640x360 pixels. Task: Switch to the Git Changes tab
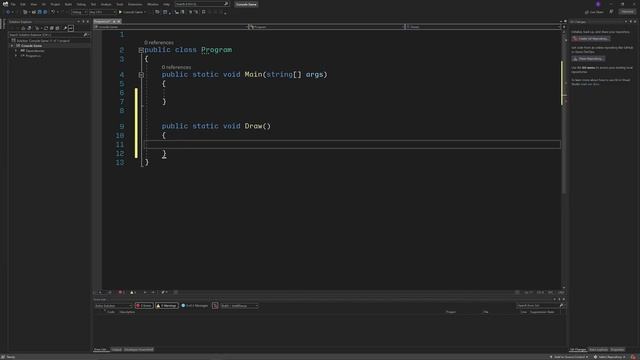point(578,350)
